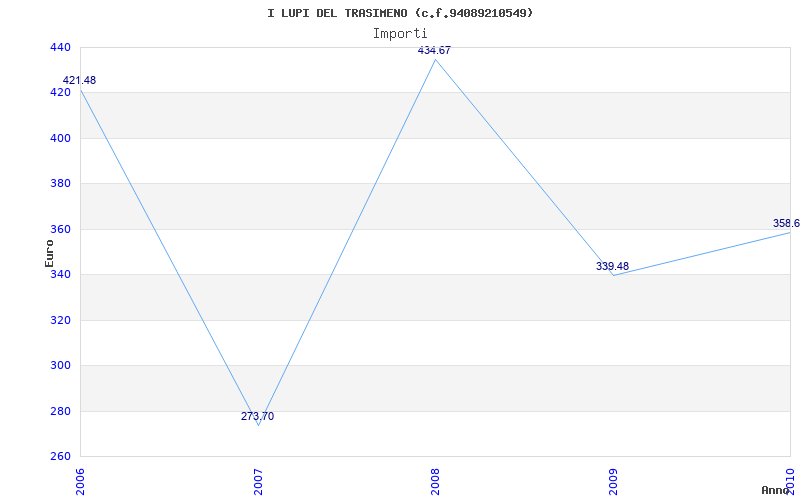Click the chart title I LUPI DEL TRASIMENO
The width and height of the screenshot is (800, 500).
click(400, 13)
